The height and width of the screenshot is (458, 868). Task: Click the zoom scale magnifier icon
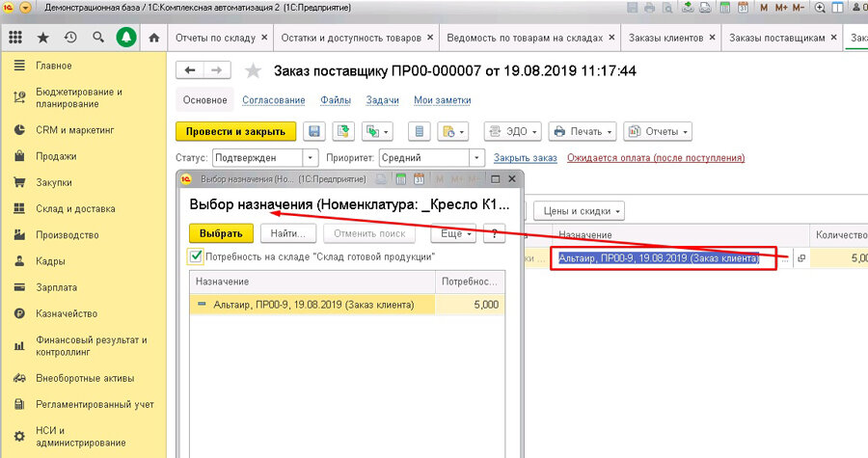click(820, 8)
